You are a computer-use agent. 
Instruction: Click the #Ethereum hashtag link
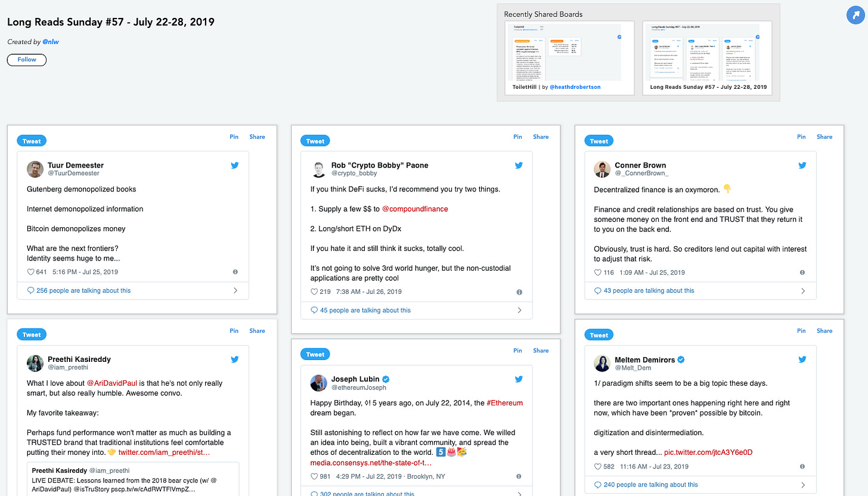[504, 403]
